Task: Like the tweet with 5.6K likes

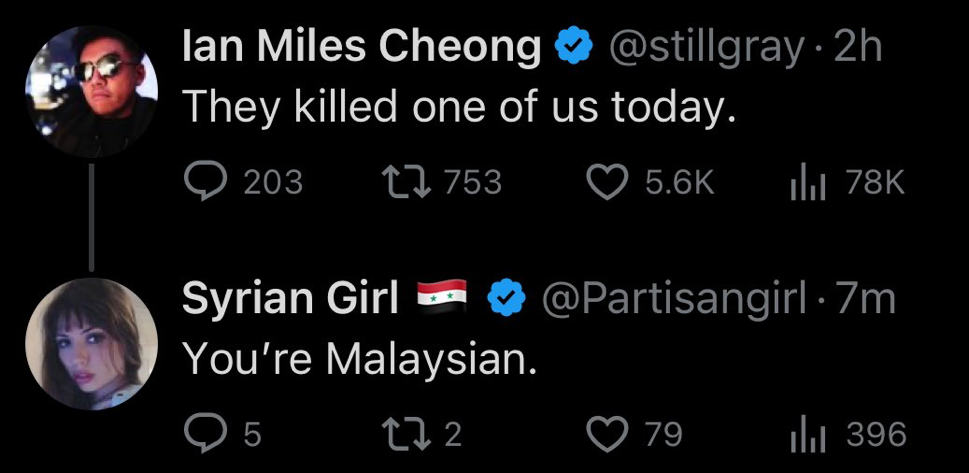Action: 604,182
